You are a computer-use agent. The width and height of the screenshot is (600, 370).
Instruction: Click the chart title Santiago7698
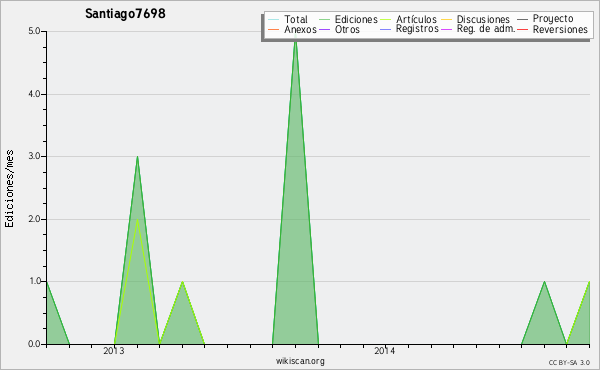point(125,13)
